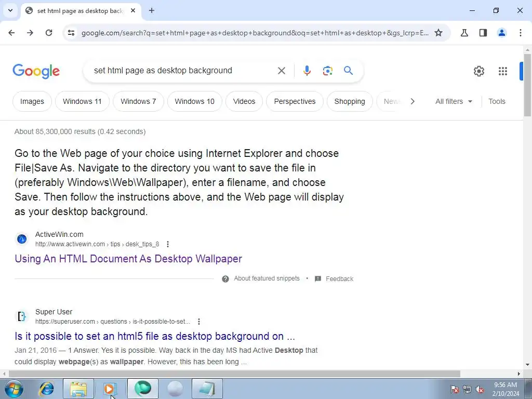Filter results by Perspectives
This screenshot has width=532, height=399.
coord(295,101)
